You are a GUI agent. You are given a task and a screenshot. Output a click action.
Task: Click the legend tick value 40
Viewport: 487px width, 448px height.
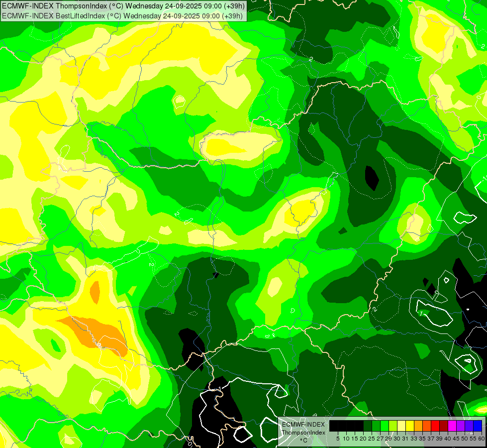448,439
